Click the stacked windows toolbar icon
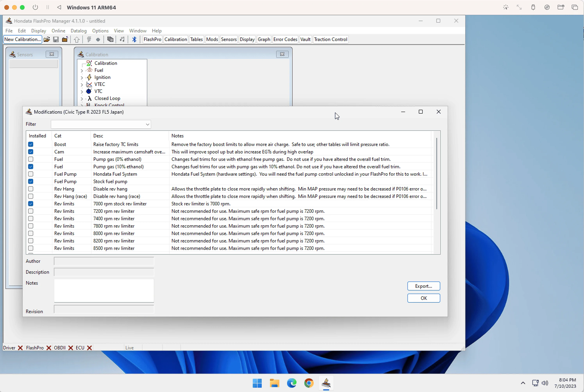Viewport: 584px width, 392px height. click(x=110, y=39)
